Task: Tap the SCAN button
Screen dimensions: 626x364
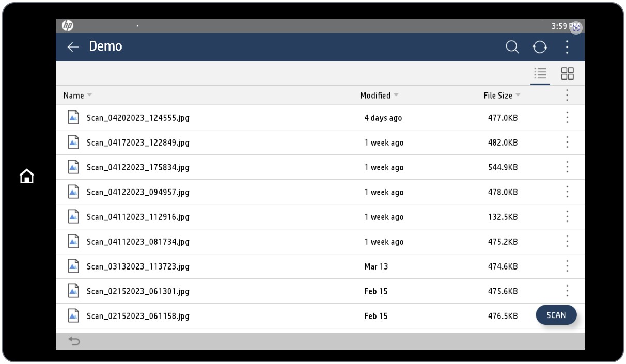Action: point(556,315)
